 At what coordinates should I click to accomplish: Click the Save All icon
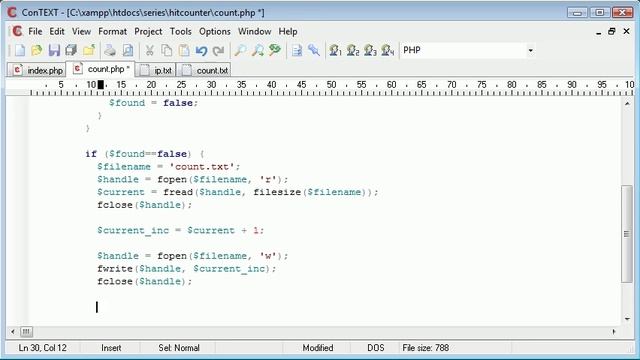[x=71, y=50]
